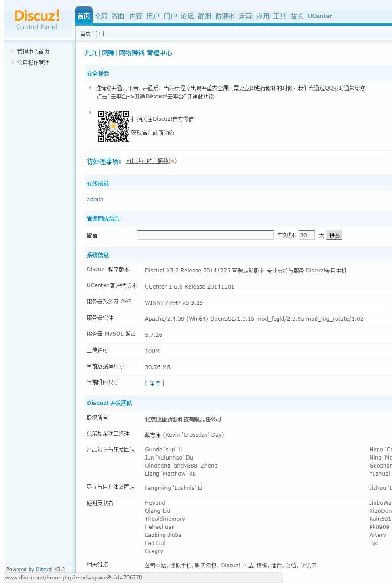Click the Discuz! Control Panel logo

(37, 20)
